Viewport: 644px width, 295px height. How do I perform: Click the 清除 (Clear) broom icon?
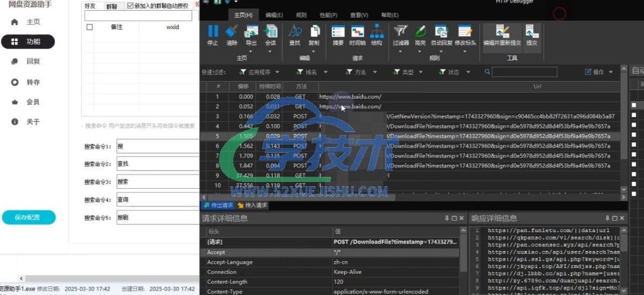coord(231,34)
